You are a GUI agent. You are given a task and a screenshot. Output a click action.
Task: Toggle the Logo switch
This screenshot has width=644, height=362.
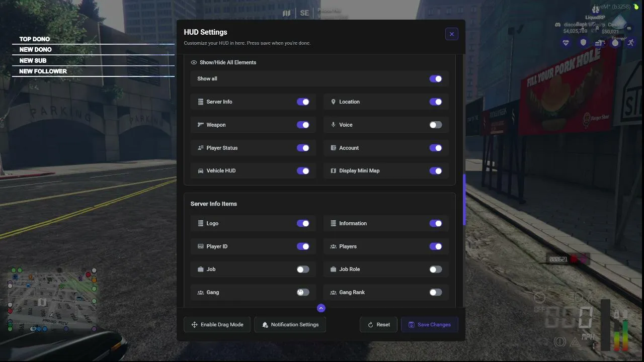[303, 223]
